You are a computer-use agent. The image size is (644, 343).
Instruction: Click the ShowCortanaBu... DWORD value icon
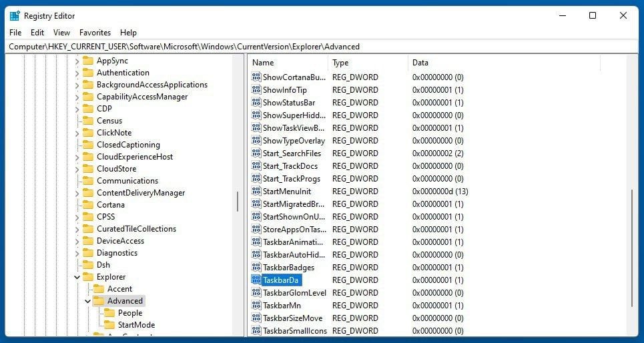(256, 77)
